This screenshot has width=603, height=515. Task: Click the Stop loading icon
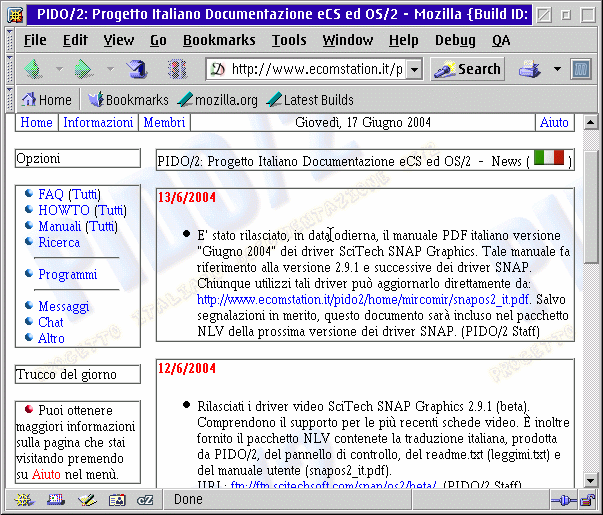click(177, 69)
